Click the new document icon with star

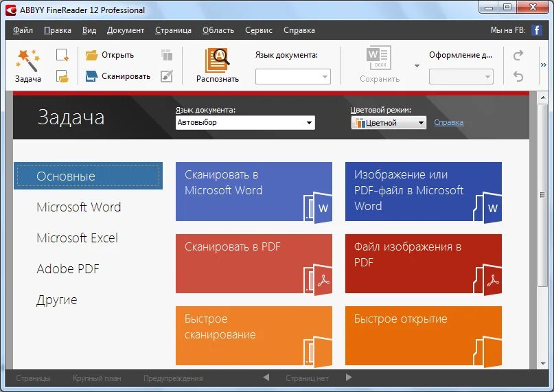62,55
